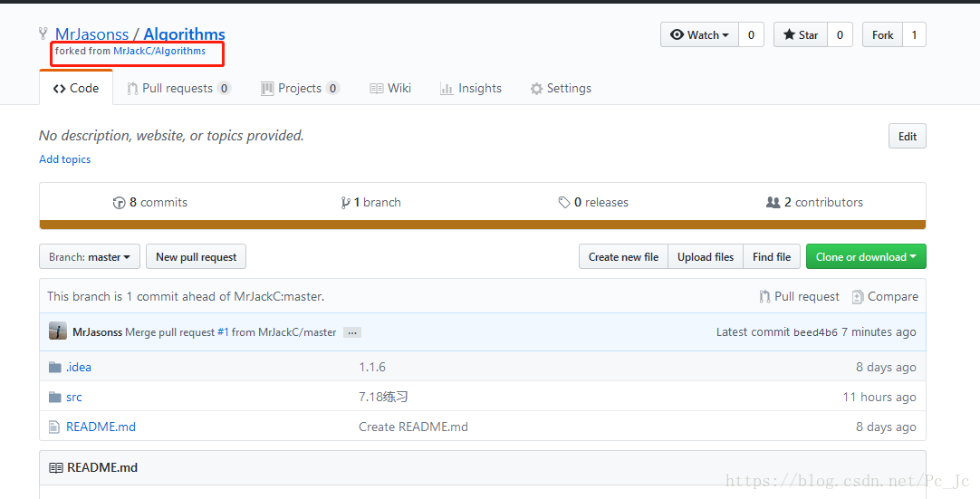Open the Clone or download dropdown
Screen dimensions: 980x499
[x=866, y=257]
